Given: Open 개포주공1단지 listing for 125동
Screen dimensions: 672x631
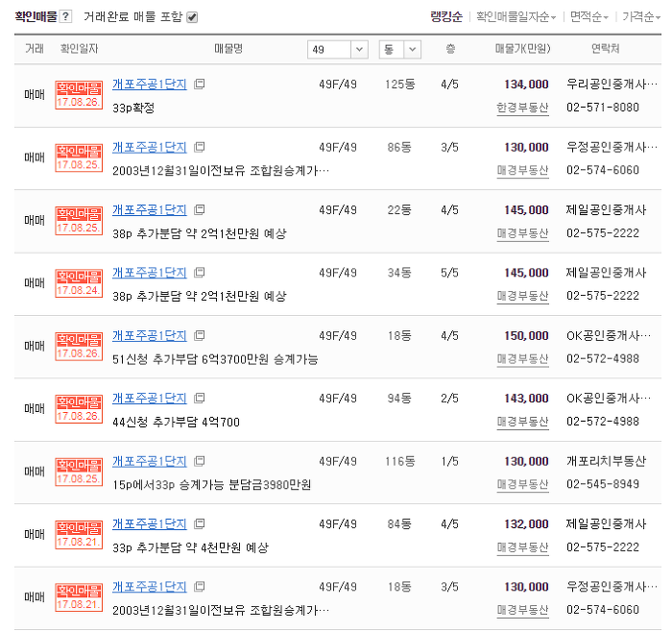Looking at the screenshot, I should (150, 84).
